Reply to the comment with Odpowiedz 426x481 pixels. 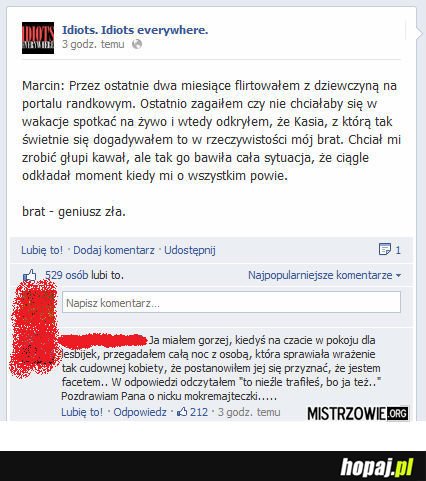click(140, 412)
